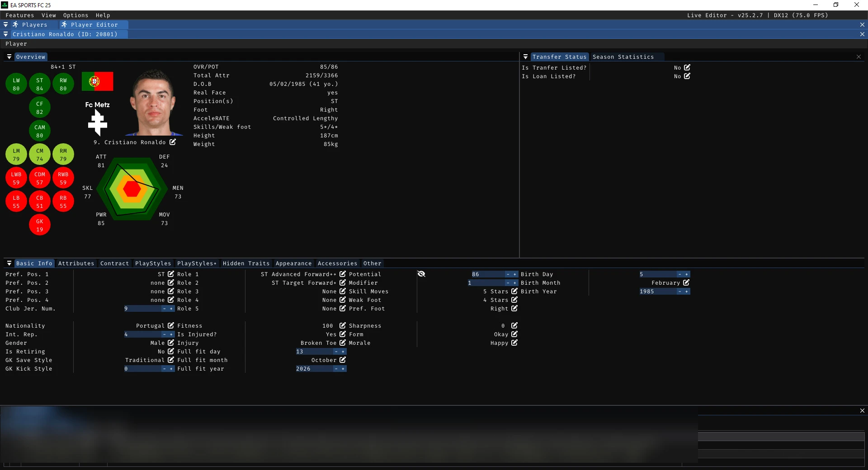This screenshot has width=868, height=470.
Task: Toggle the Is Loan Listed setting
Action: pyautogui.click(x=687, y=76)
